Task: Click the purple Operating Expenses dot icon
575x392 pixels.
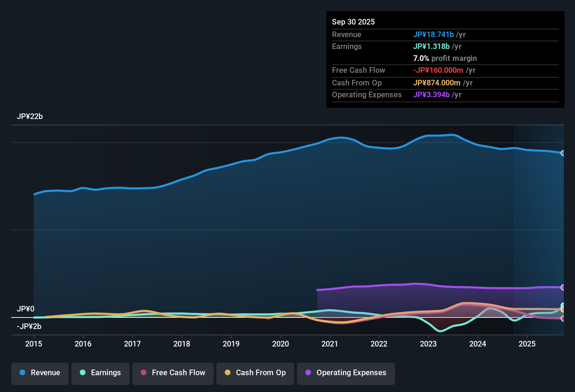Action: tap(308, 373)
